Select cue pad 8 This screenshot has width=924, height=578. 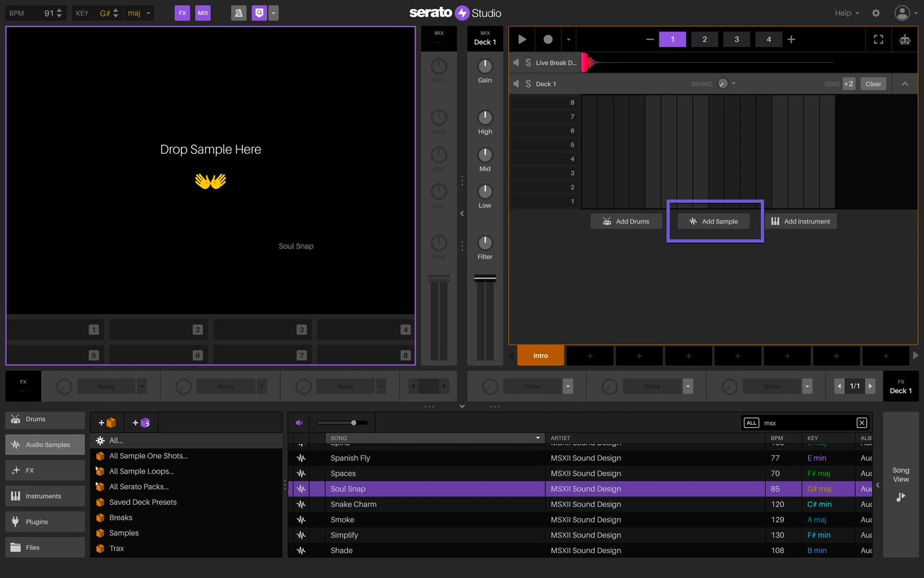click(366, 355)
